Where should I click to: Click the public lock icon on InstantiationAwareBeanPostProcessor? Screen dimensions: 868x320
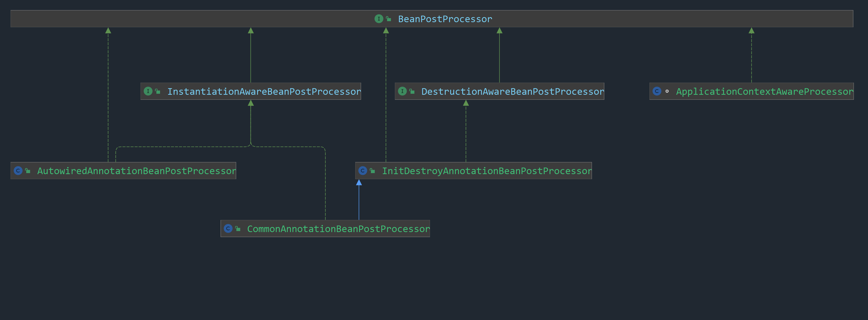(x=158, y=91)
